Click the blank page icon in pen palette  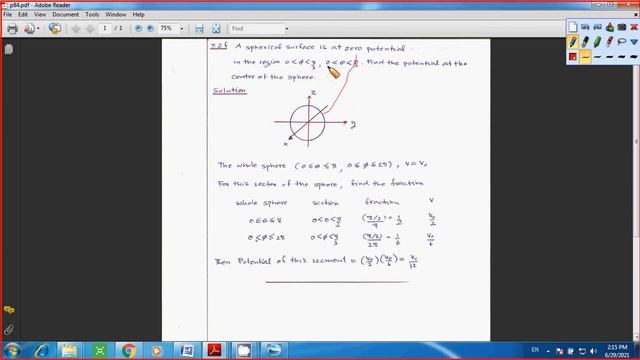573,27
